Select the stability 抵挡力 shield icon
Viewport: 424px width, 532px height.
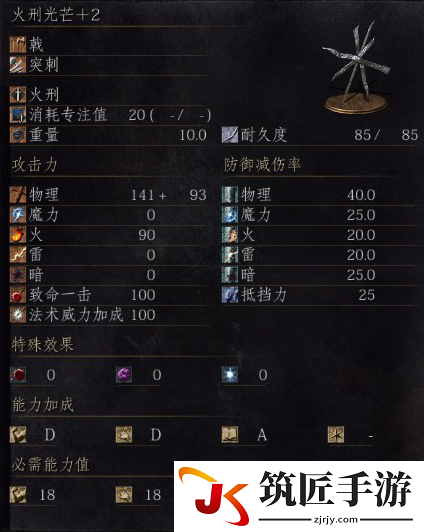[x=230, y=295]
